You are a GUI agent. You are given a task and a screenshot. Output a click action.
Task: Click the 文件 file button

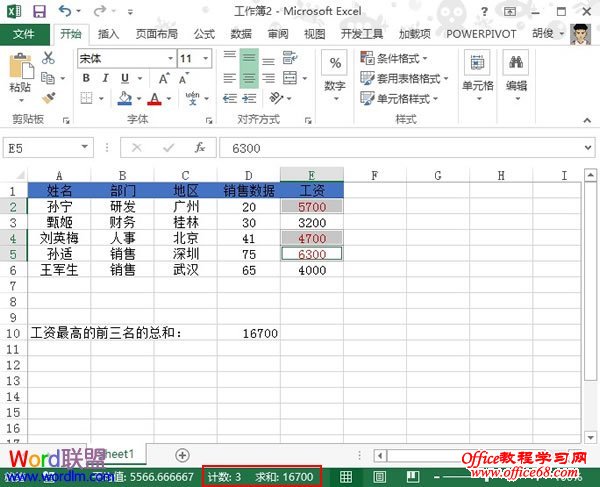tap(24, 33)
